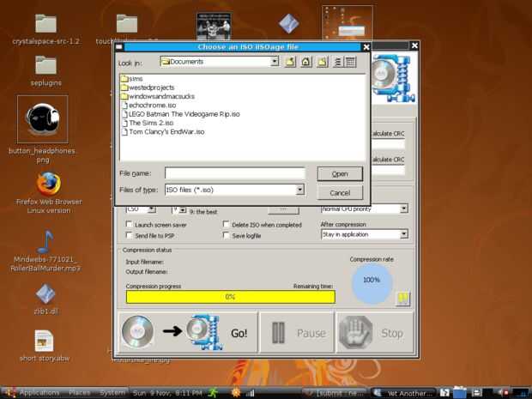Click the sun weather taskbar icon
This screenshot has height=399, width=532.
coord(235,393)
